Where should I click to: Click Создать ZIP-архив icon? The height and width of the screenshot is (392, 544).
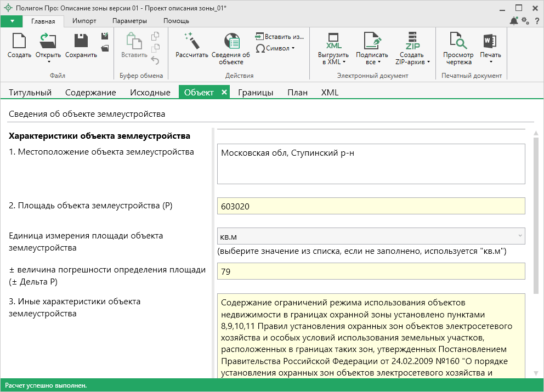point(412,41)
